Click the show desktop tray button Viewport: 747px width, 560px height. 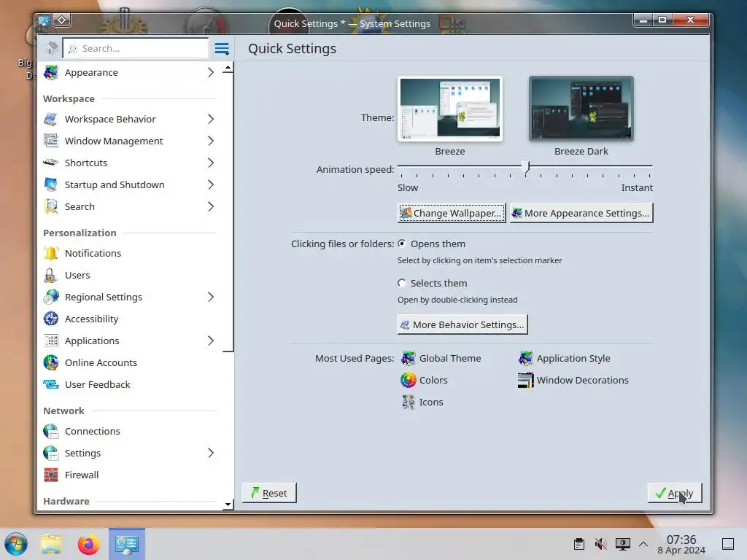pos(728,544)
